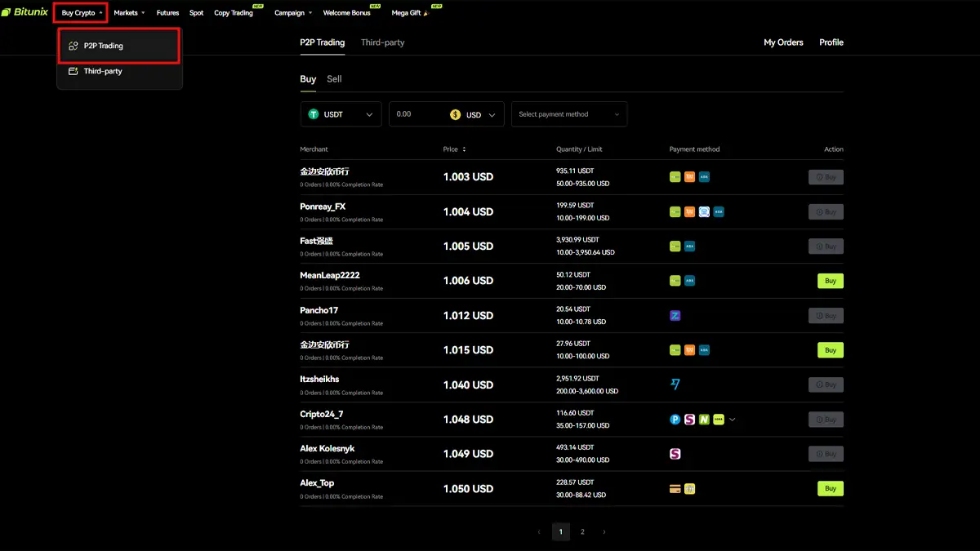980x551 pixels.
Task: Click Buy on the 1.015 USD offer
Action: [831, 350]
